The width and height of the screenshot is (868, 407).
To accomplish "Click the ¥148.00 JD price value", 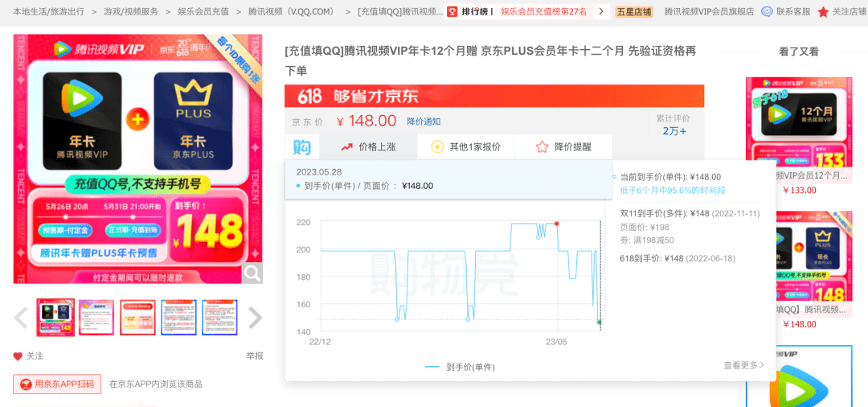I will click(x=366, y=121).
